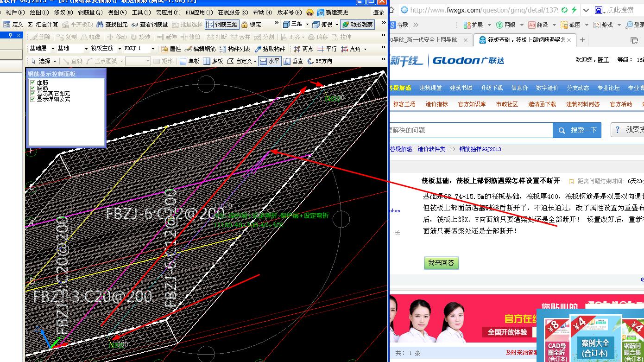
Task: Select XY方向 rebar direction
Action: coord(320,61)
